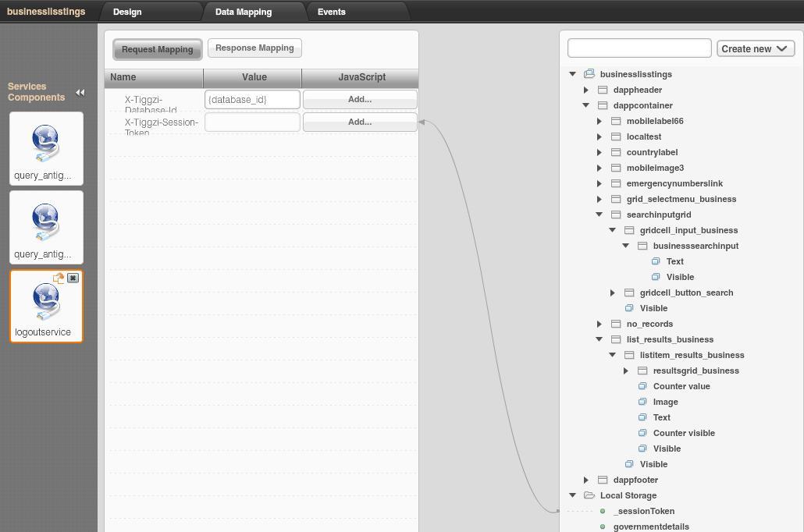Select the Counter value property
This screenshot has width=804, height=532.
coord(681,386)
